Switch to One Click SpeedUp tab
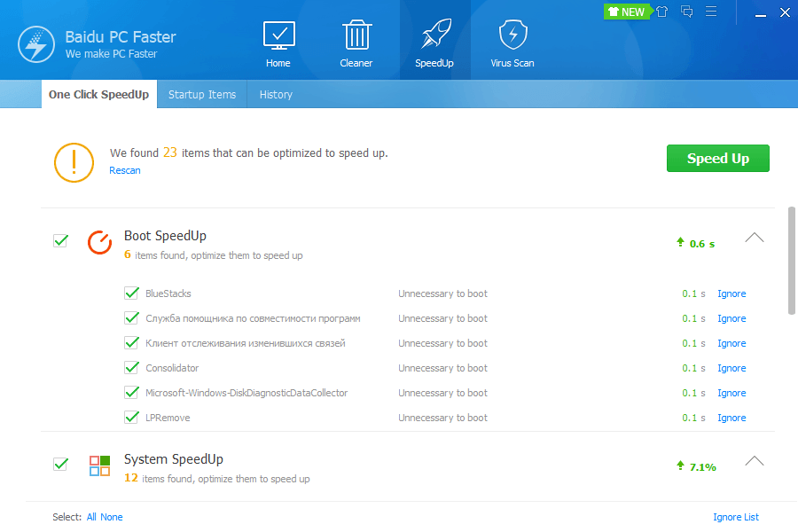The image size is (798, 532). pos(98,94)
